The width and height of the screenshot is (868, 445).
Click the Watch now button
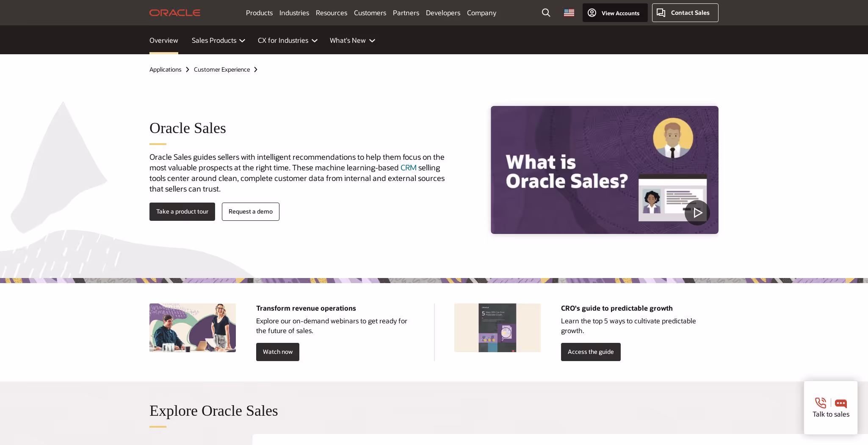(278, 352)
